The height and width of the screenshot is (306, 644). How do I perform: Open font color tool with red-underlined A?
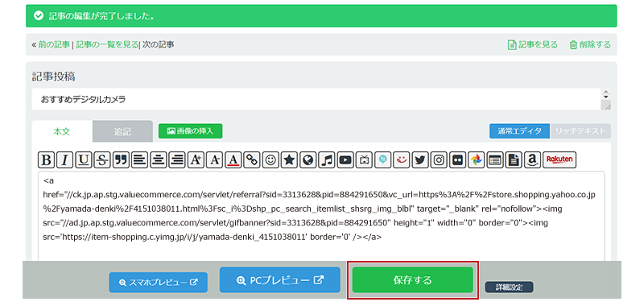coord(233,160)
